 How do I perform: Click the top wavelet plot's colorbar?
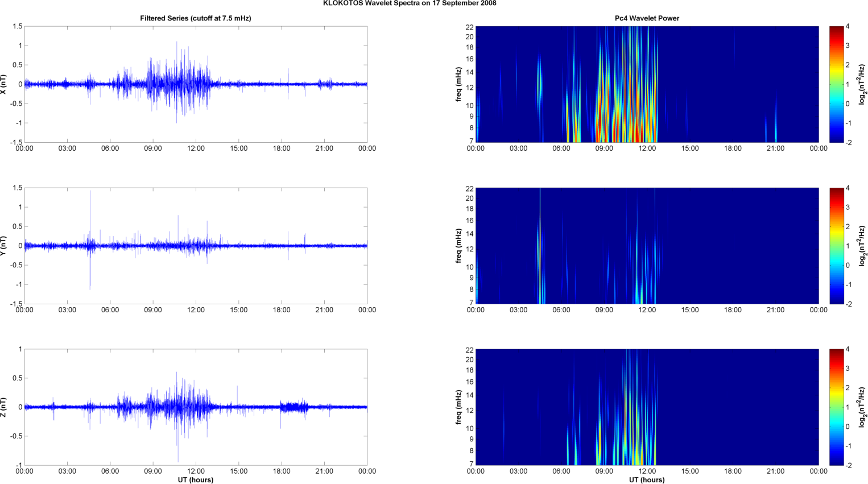pyautogui.click(x=836, y=84)
